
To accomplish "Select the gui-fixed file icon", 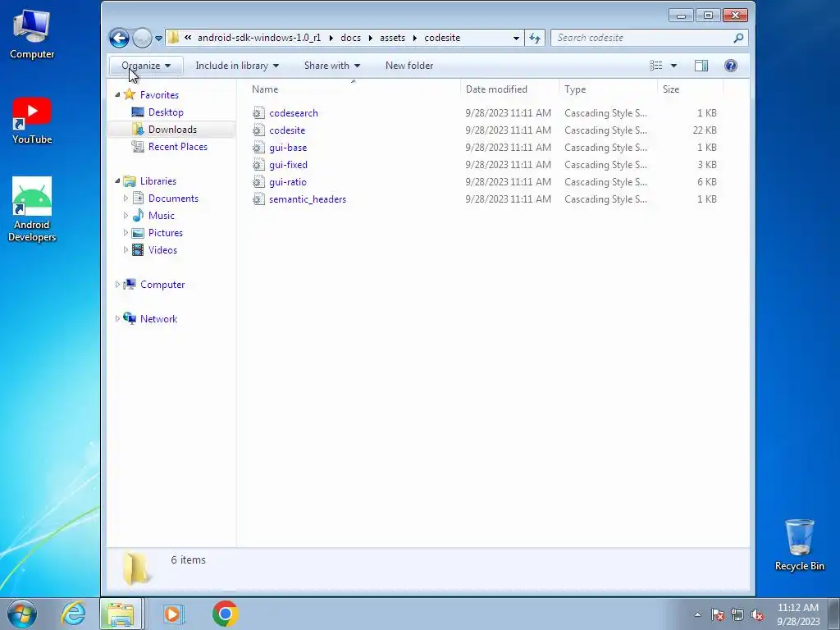I will (x=258, y=164).
